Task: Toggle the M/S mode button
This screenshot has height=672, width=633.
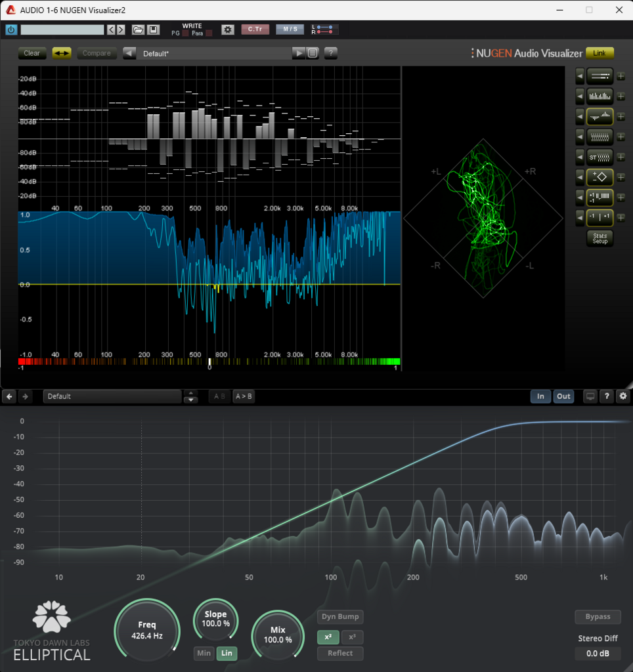Action: (x=290, y=29)
